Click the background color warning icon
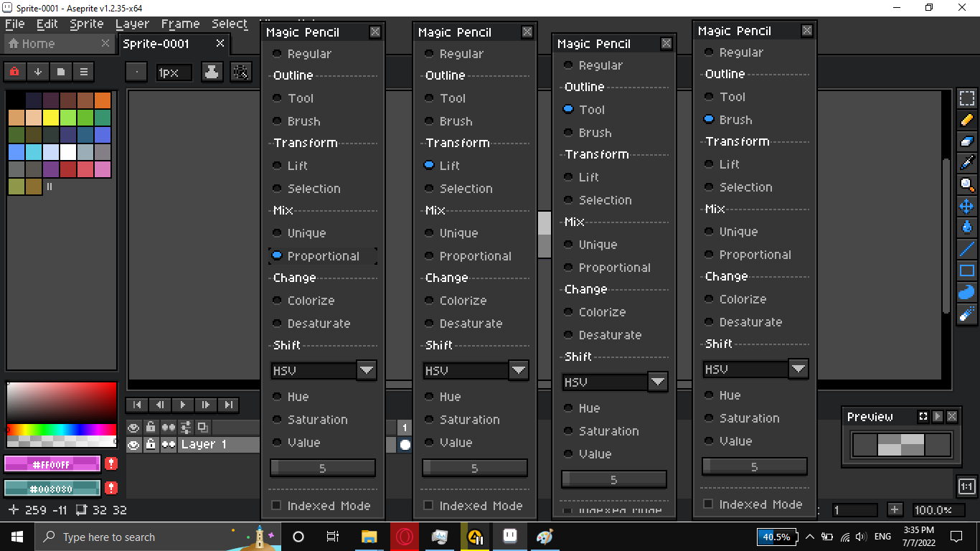 tap(110, 489)
